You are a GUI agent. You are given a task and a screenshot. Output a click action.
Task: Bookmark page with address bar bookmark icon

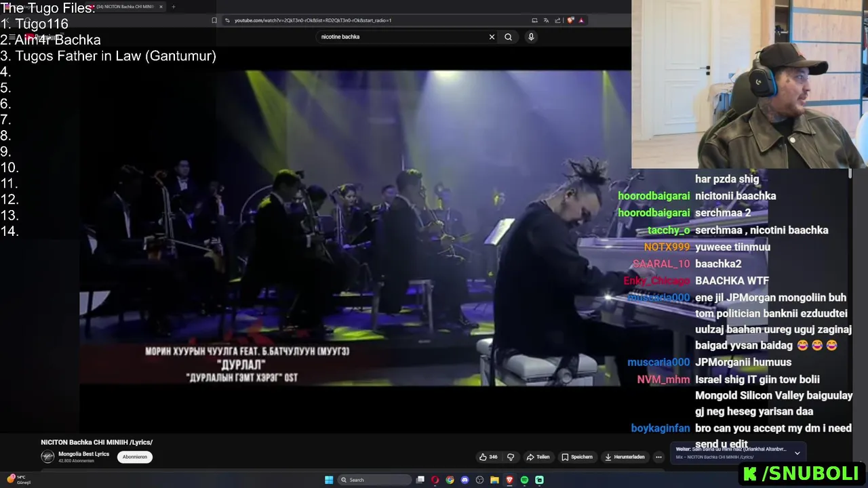[x=214, y=20]
